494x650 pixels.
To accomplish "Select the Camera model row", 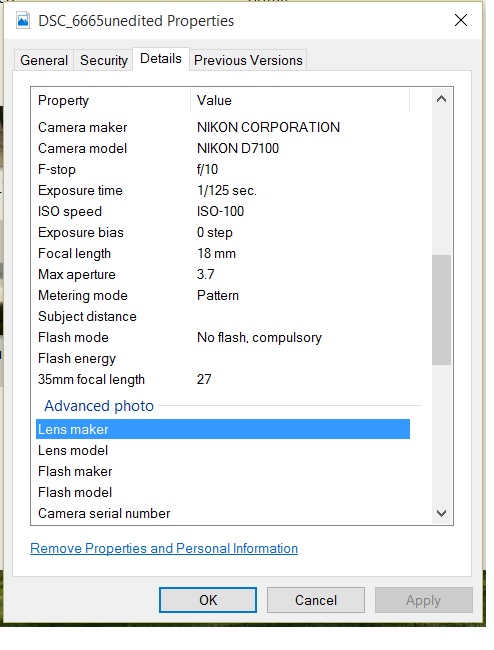I will point(223,148).
